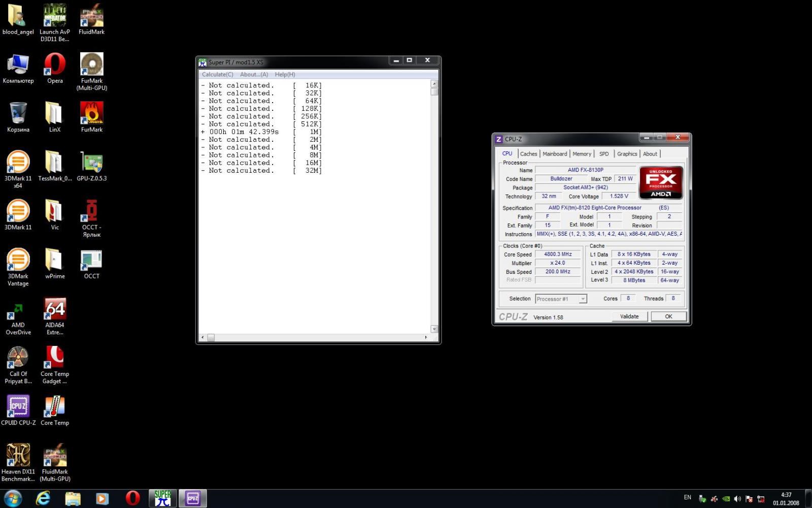Switch to Super PI taskbar button

pyautogui.click(x=163, y=498)
